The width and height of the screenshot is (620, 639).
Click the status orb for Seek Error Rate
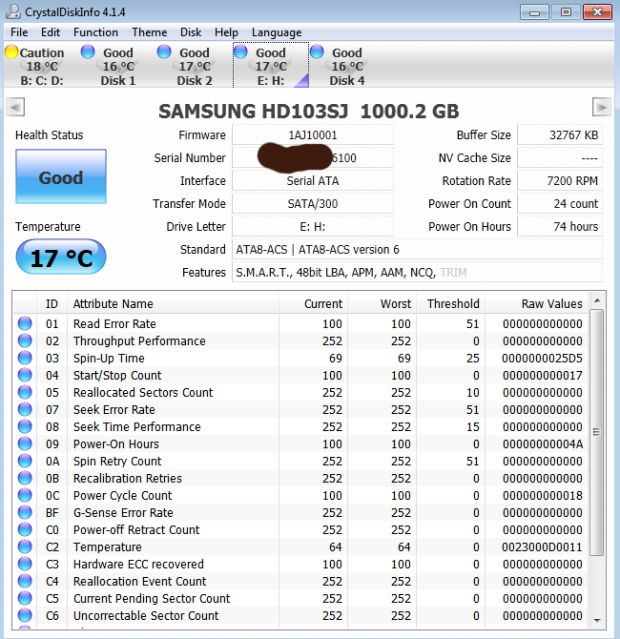tap(25, 409)
